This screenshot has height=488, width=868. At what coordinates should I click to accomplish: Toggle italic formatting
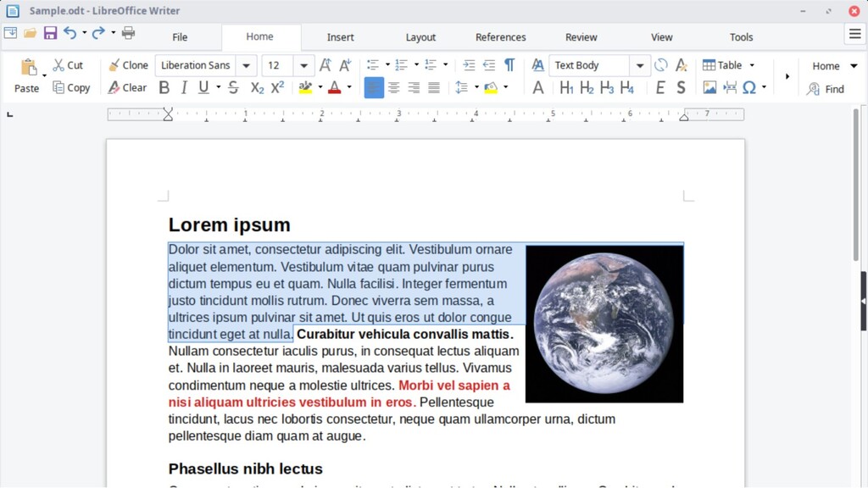tap(184, 87)
